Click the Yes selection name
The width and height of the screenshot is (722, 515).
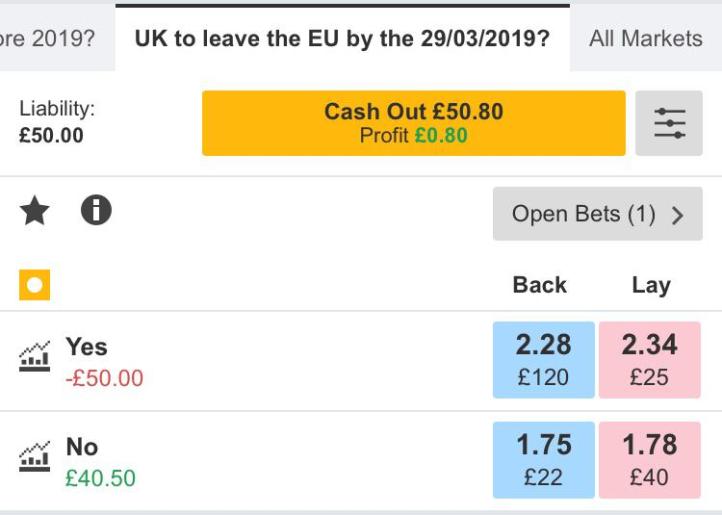(86, 346)
